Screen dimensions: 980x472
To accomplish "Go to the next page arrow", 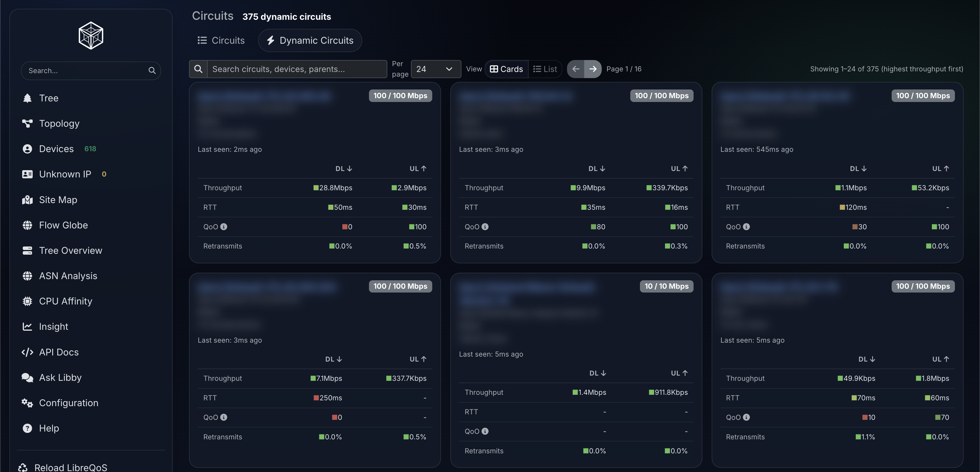I will (x=593, y=69).
